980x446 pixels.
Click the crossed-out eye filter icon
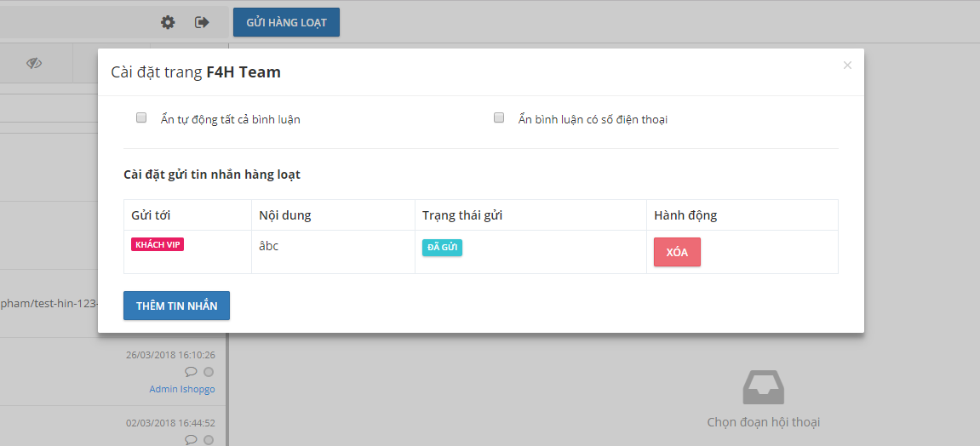(x=34, y=63)
